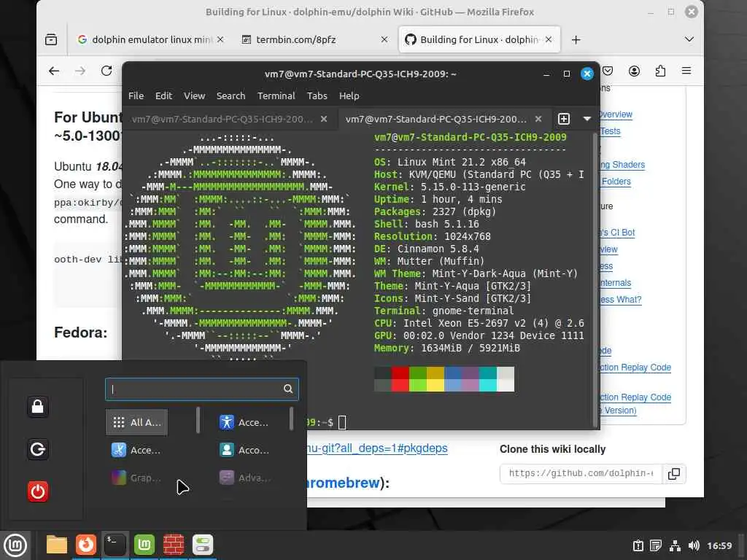The image size is (747, 560).
Task: Click the red color block in neofetch
Action: [400, 379]
